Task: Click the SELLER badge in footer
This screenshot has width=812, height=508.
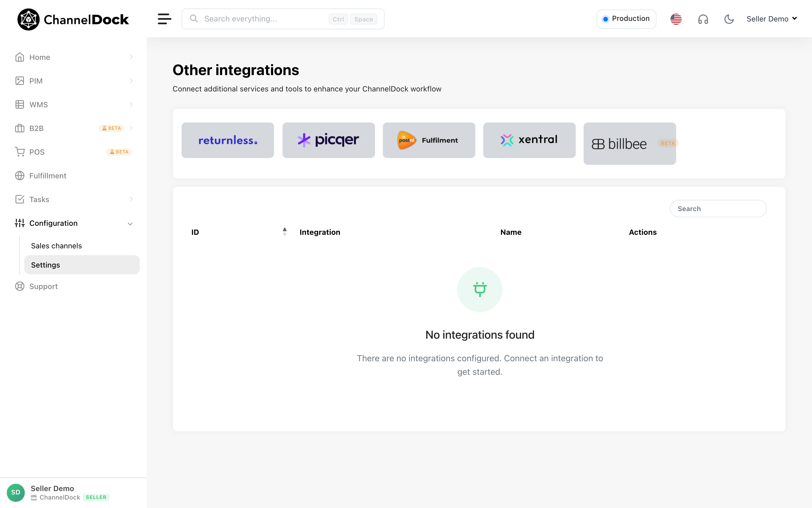Action: (x=96, y=497)
